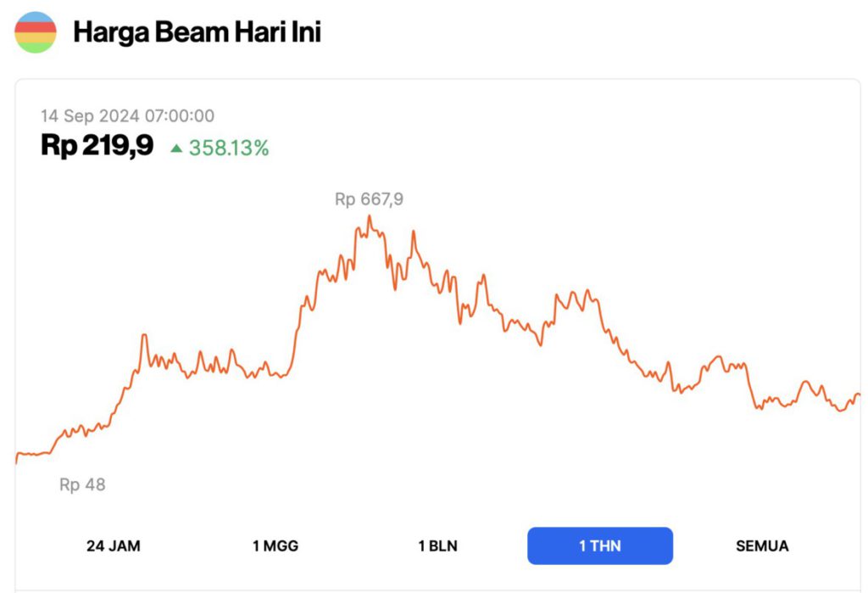
Task: Click the first sharp spike near chart's left
Action: coord(144,336)
